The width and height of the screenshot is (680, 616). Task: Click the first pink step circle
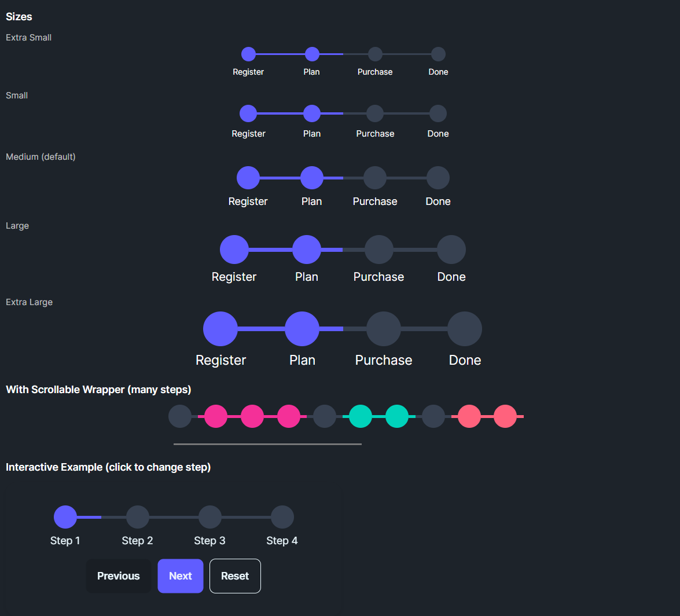coord(216,416)
